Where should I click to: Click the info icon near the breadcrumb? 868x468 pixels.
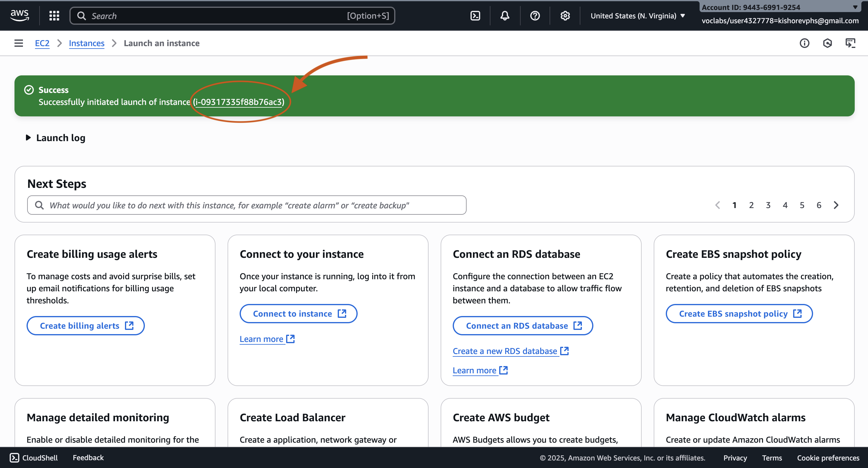pyautogui.click(x=805, y=43)
